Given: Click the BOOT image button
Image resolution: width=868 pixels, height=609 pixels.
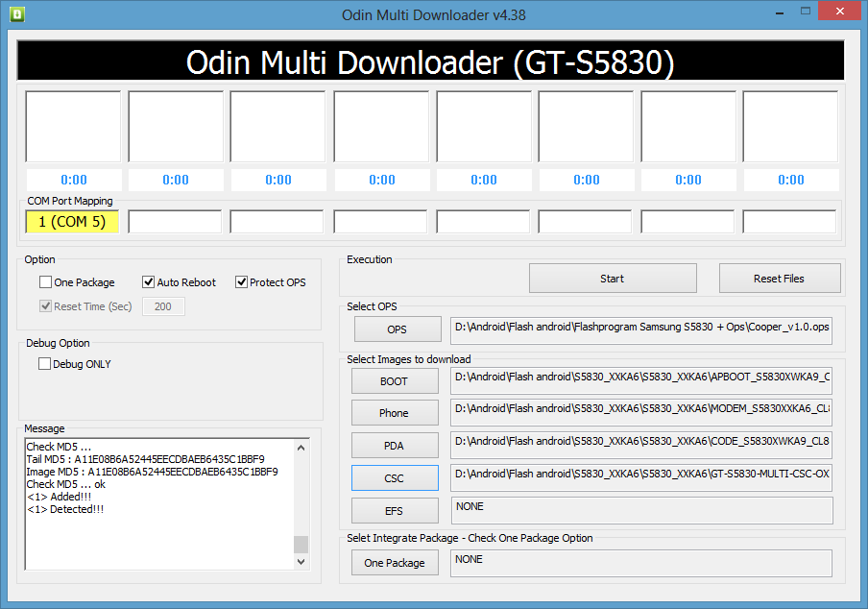Looking at the screenshot, I should [394, 381].
